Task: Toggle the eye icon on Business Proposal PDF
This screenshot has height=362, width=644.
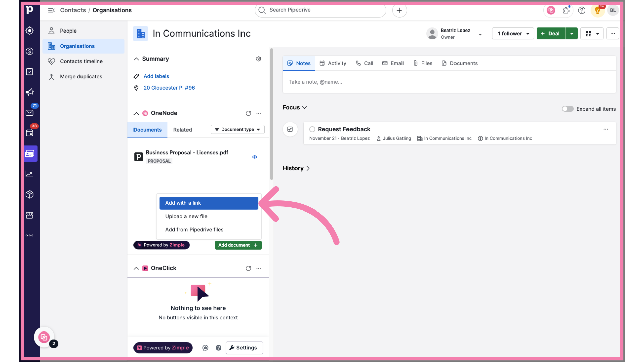Action: [x=254, y=157]
